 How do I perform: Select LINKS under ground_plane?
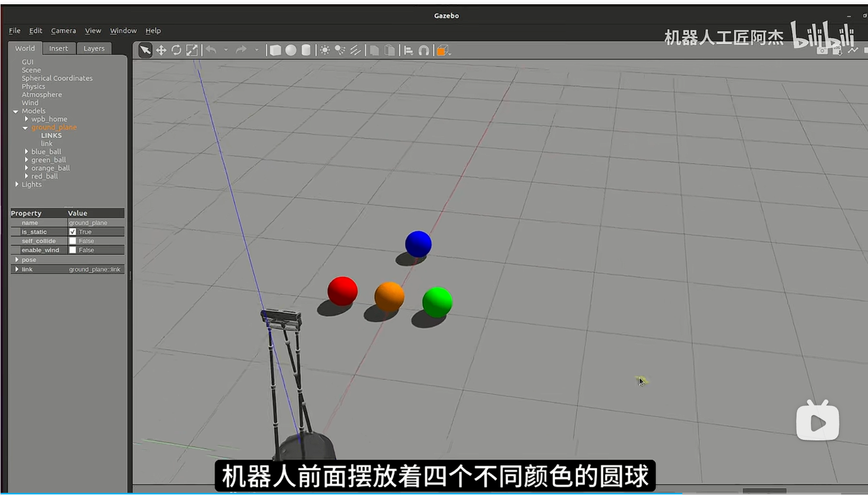click(51, 136)
